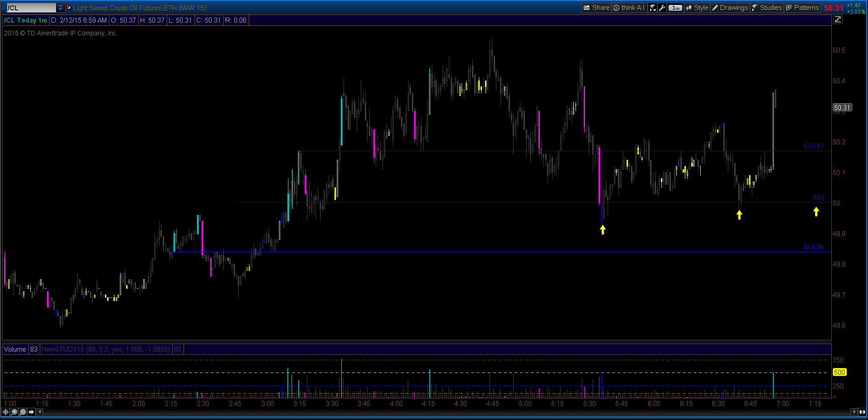The width and height of the screenshot is (868, 420).
Task: Click the scroll-right arrow at bottom right
Action: point(854,412)
